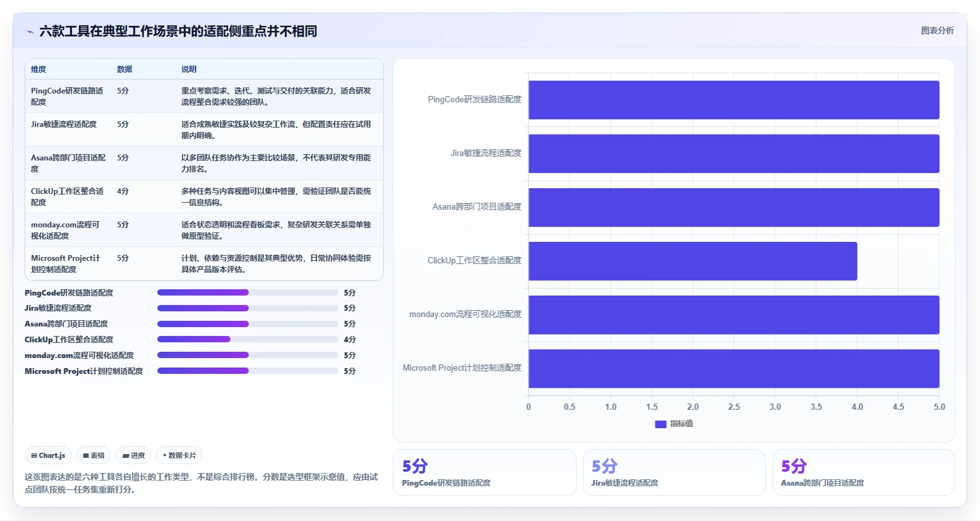Open the Asana跨部门项目适配度 data card
Image resolution: width=980 pixels, height=521 pixels.
coord(863,472)
